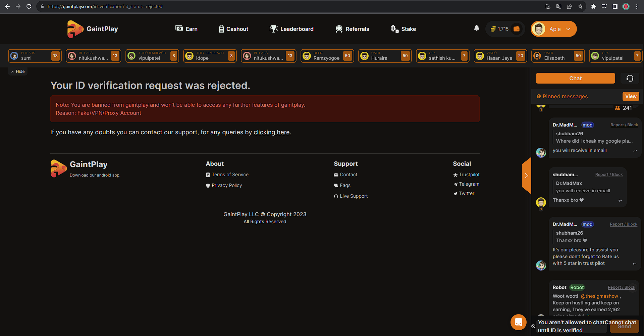This screenshot has width=644, height=336.
Task: Click "Download our android app" text
Action: [95, 175]
